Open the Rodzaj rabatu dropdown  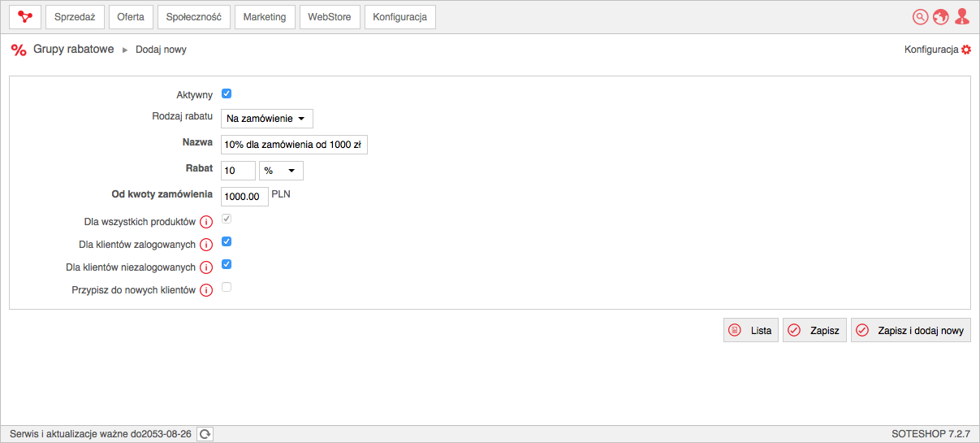coord(267,119)
